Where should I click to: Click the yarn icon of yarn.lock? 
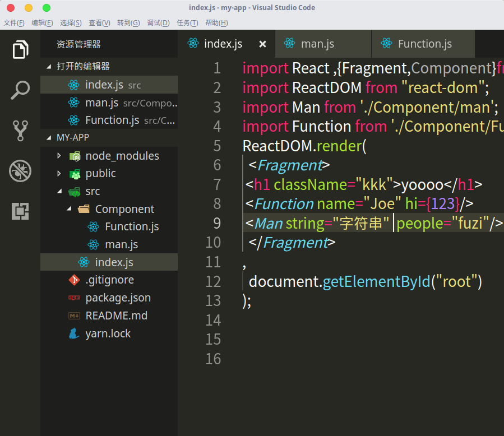pos(74,333)
